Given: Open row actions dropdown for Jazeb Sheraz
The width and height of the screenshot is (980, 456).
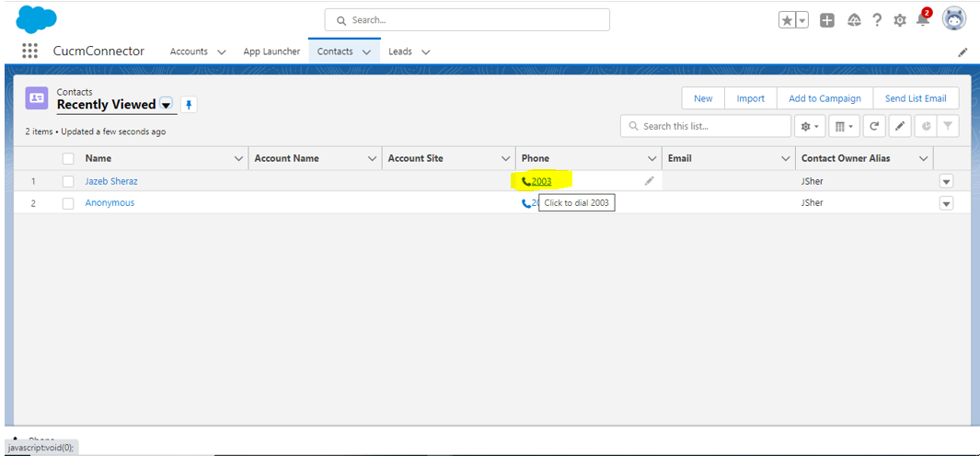Looking at the screenshot, I should click(946, 181).
